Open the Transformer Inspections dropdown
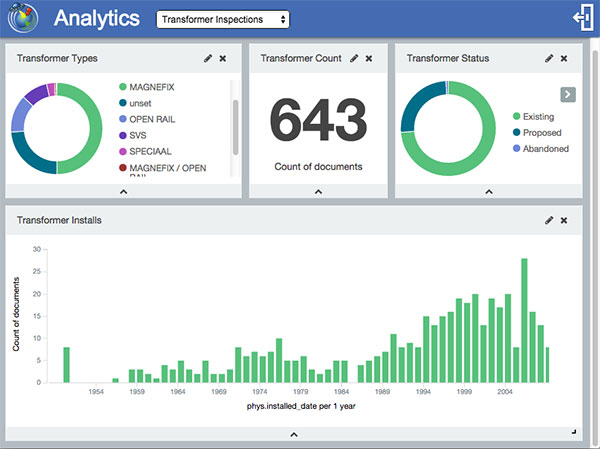This screenshot has width=600, height=449. point(223,19)
